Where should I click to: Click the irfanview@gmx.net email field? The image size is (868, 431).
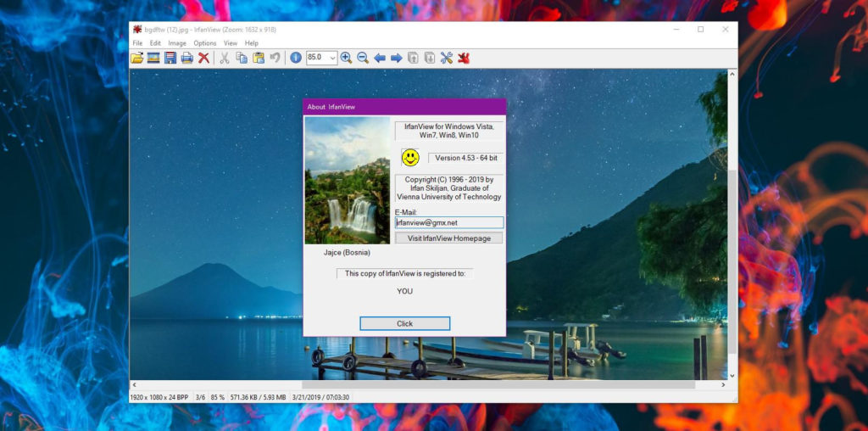pos(449,222)
